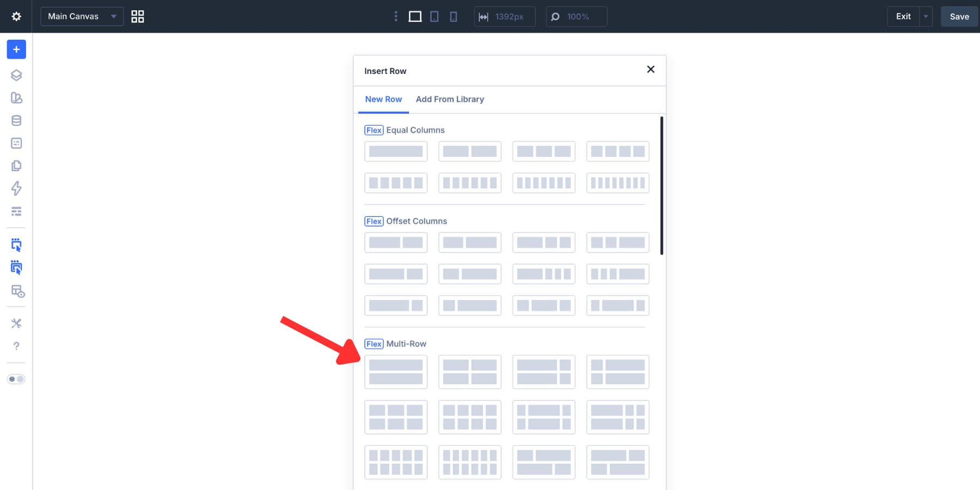
Task: Select the desktop viewport icon
Action: pos(415,16)
